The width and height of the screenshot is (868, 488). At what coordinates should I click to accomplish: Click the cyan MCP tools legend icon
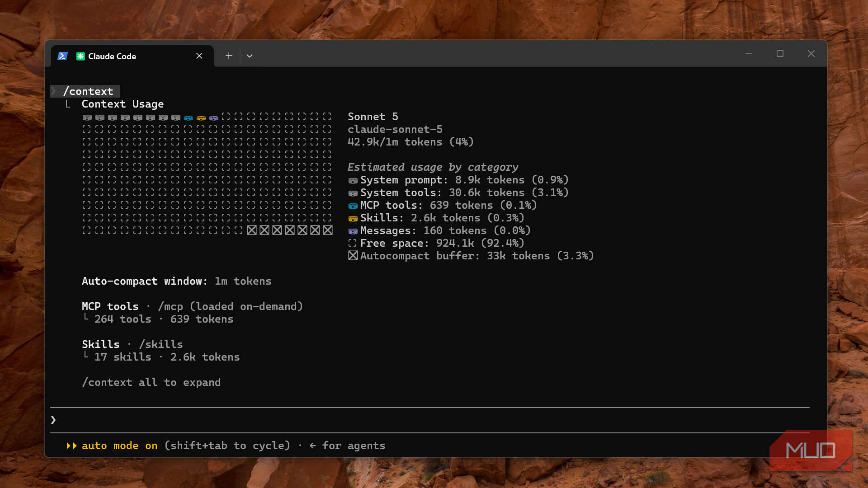[353, 206]
